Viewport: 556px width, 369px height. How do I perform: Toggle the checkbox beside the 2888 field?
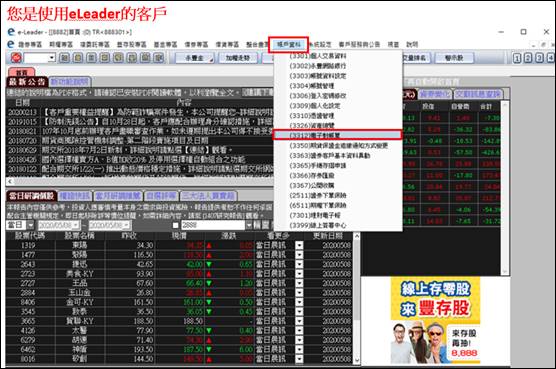[x=176, y=225]
